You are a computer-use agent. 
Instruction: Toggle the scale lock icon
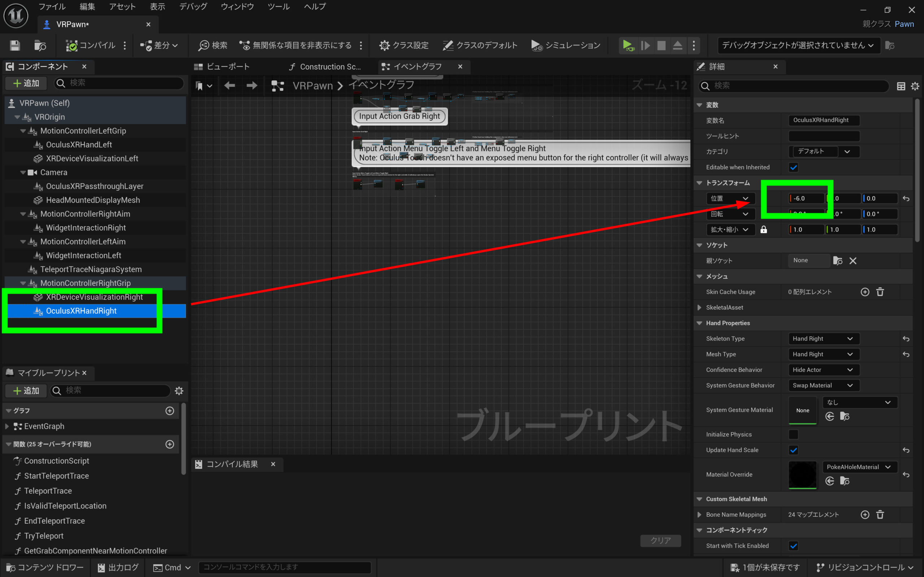click(x=764, y=229)
